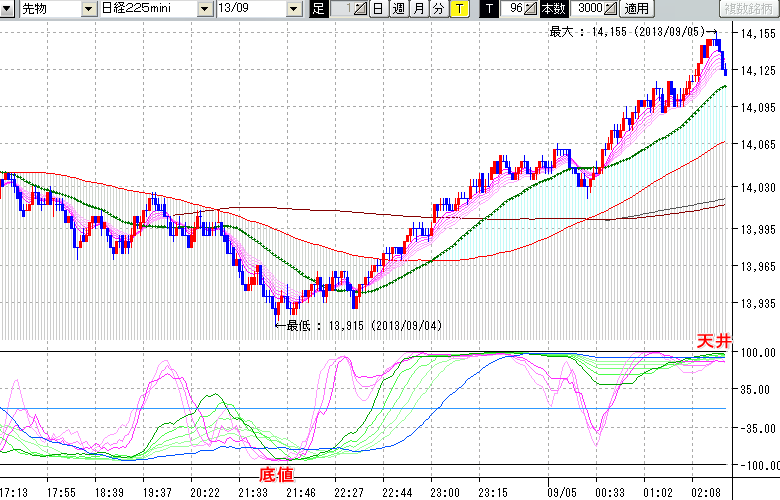Click the spinner beside T value 96
780x500 pixels.
coord(531,9)
